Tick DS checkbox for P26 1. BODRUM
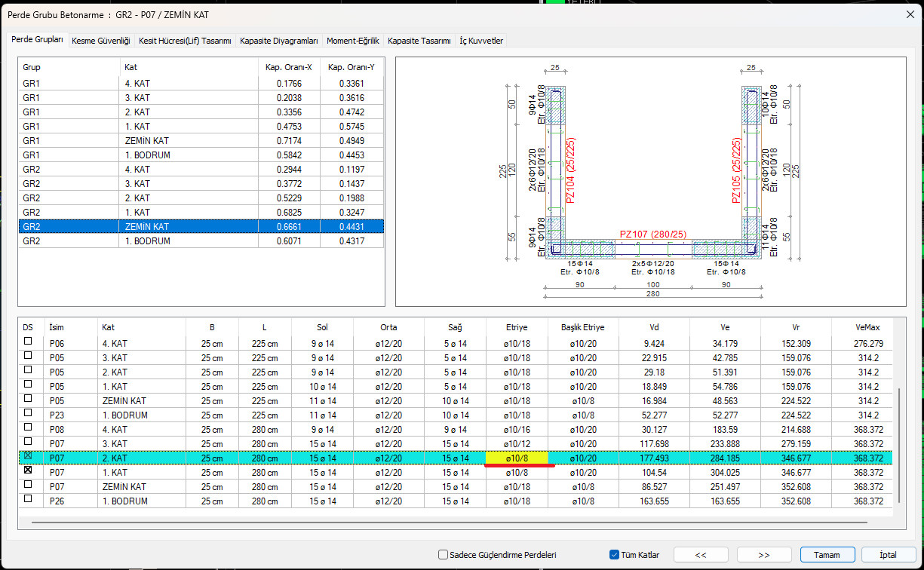 click(29, 499)
